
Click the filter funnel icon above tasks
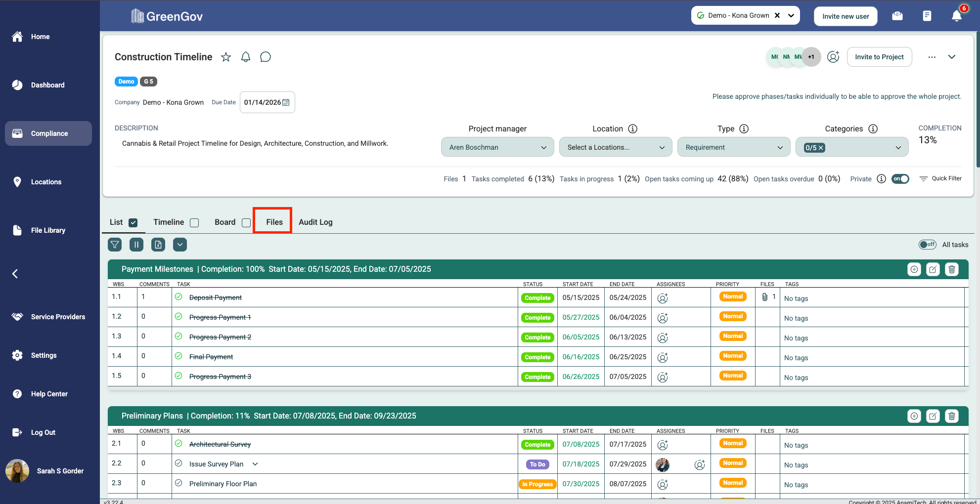pos(115,245)
